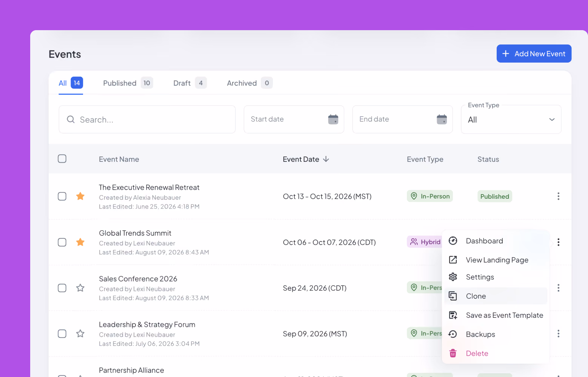Screen dimensions: 588x377
Task: Click the Dashboard gauge icon
Action: tap(453, 241)
